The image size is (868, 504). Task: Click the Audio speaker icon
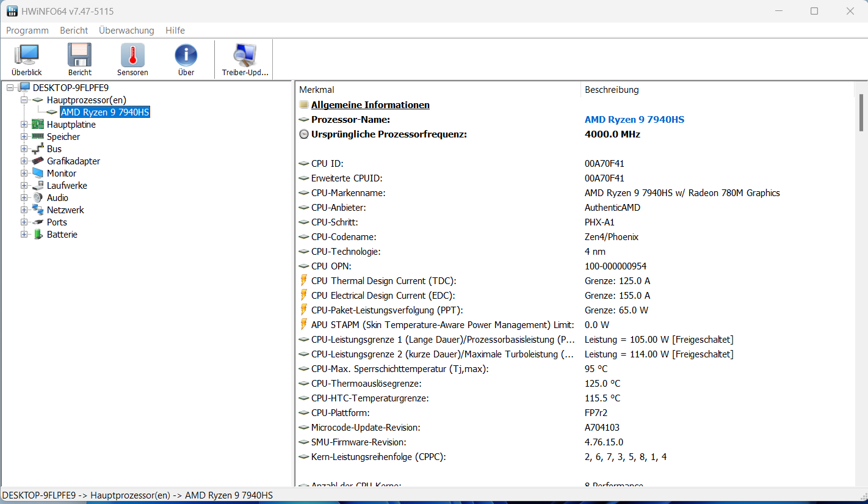(38, 197)
